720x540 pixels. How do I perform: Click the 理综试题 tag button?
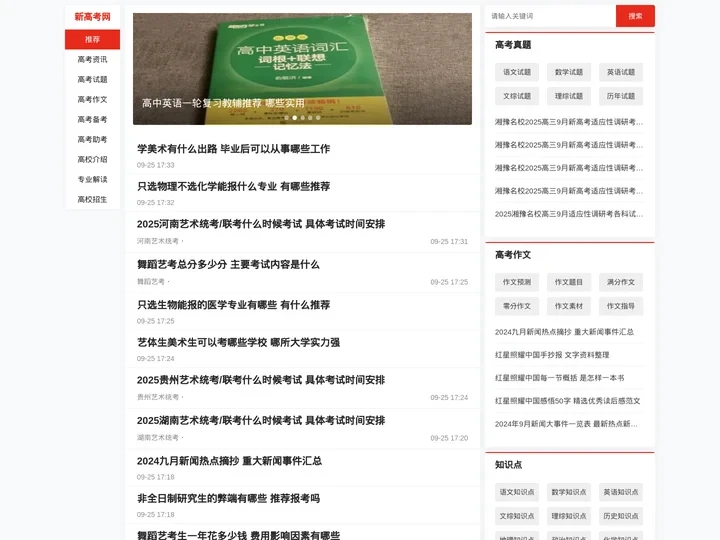569,96
